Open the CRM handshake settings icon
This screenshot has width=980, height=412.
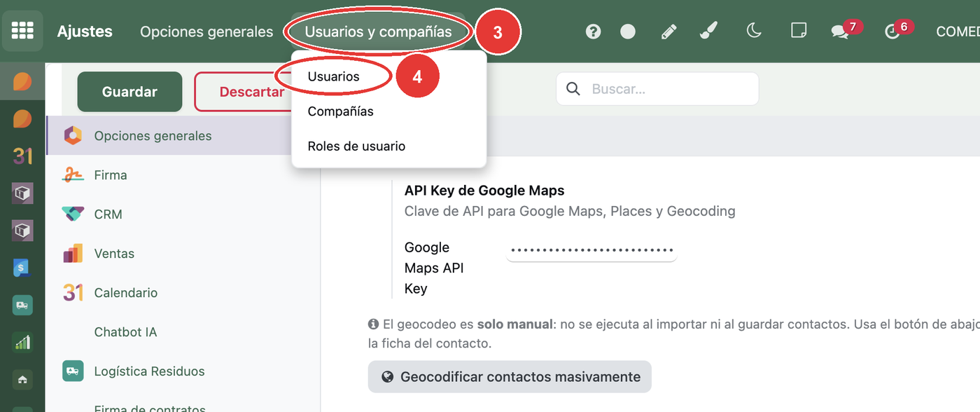coord(73,214)
